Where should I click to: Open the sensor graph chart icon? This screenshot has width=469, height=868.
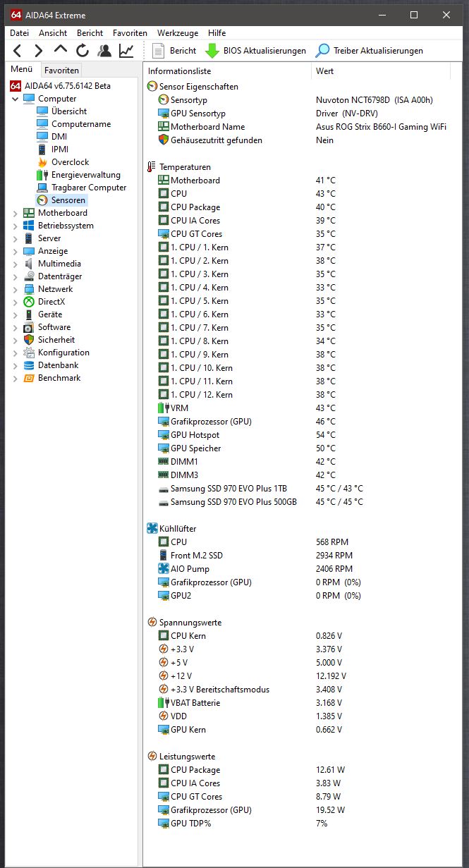tap(126, 51)
